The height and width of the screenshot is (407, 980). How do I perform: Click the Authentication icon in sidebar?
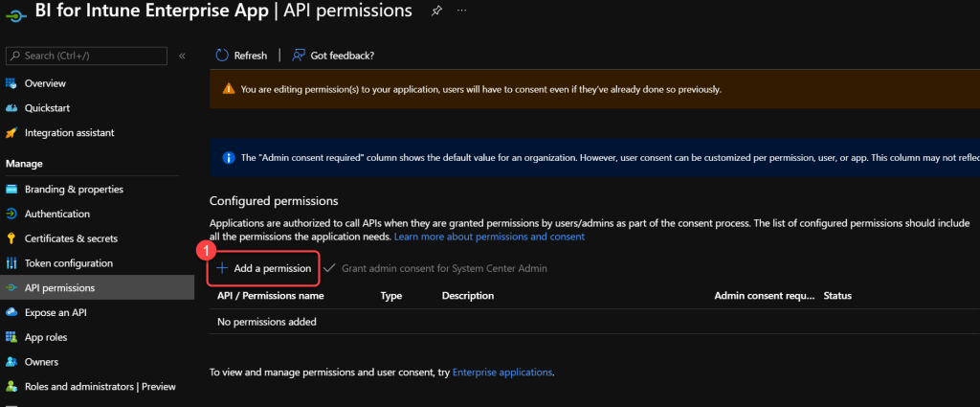click(x=11, y=214)
